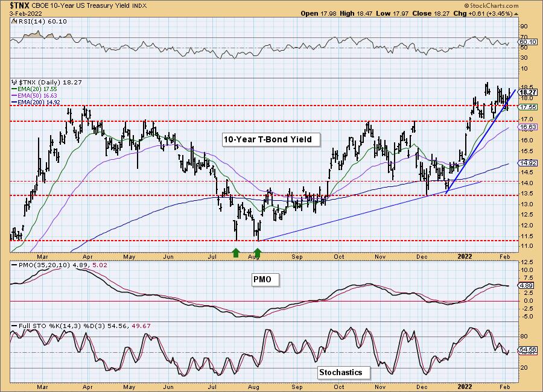The image size is (543, 392).
Task: Select the 'Close 18.27' header value
Action: coord(431,13)
